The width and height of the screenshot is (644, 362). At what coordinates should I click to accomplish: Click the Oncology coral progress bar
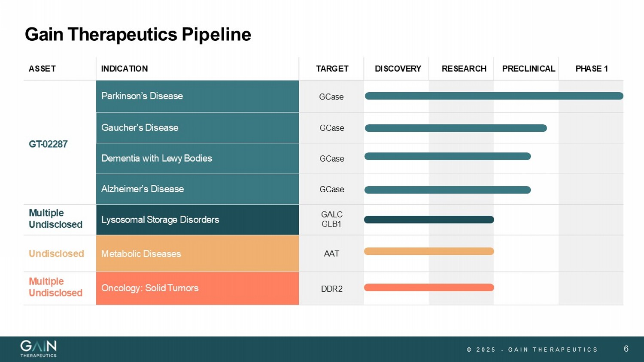(429, 287)
